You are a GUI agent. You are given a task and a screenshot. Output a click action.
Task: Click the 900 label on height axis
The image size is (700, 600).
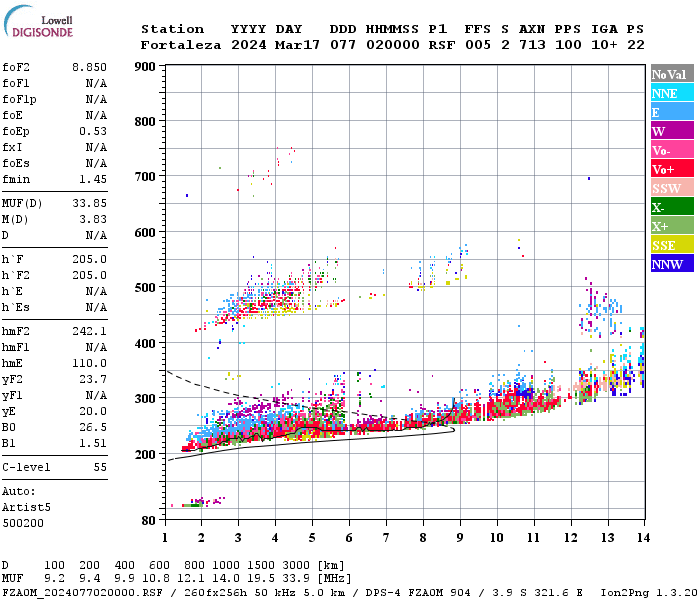[x=145, y=67]
